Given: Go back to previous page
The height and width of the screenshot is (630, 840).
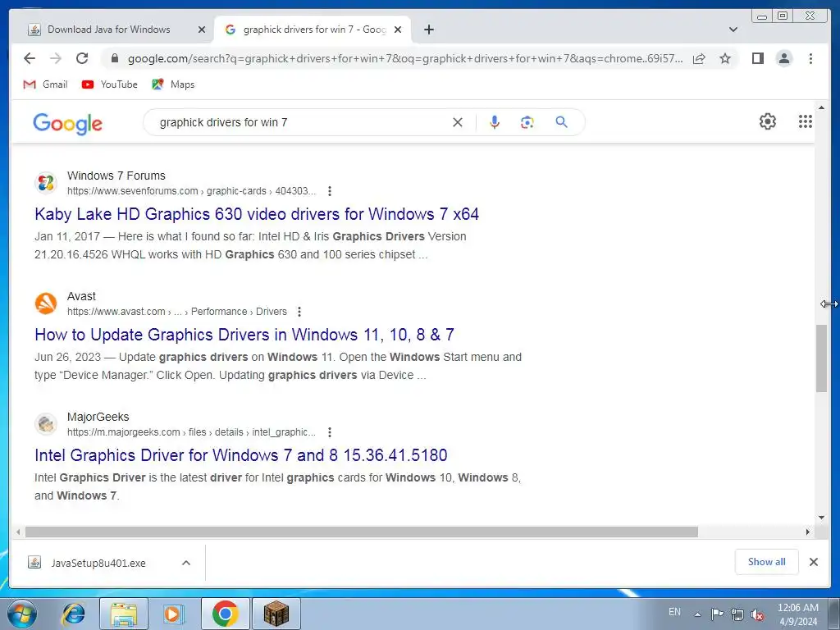Looking at the screenshot, I should tap(30, 58).
